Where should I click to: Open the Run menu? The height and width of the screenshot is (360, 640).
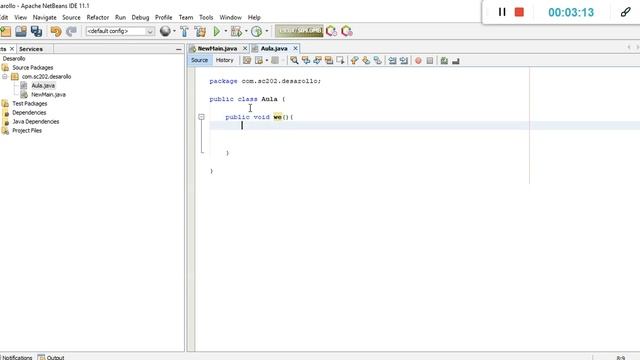(120, 18)
